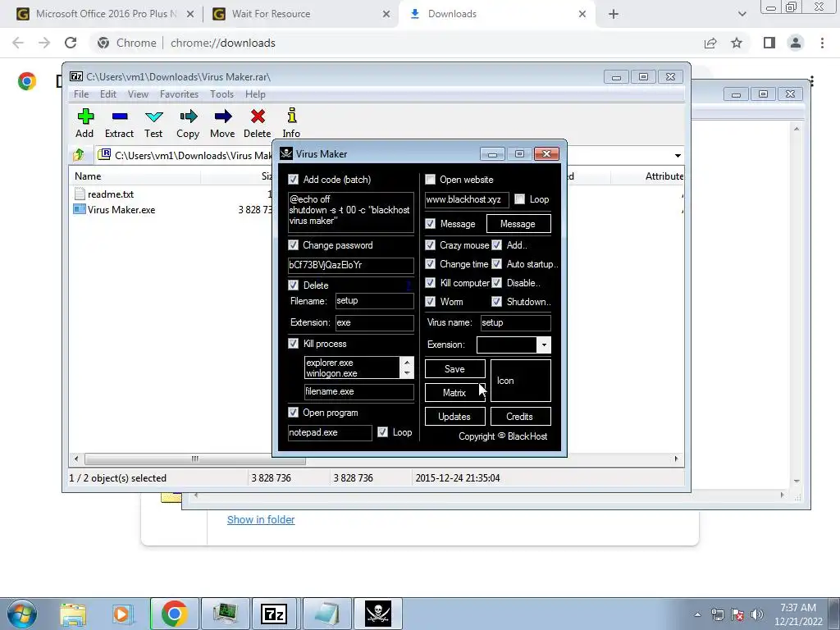
Task: Click the process list up arrow
Action: pyautogui.click(x=407, y=363)
